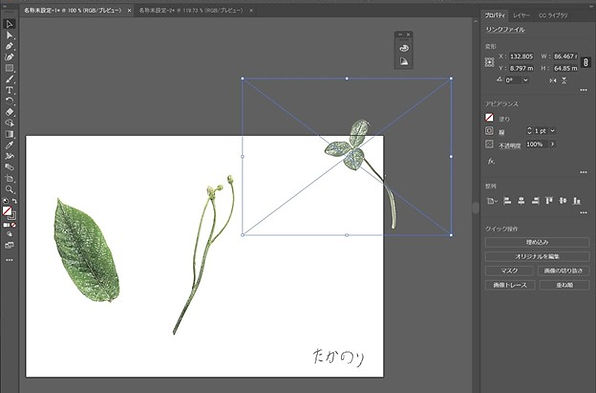This screenshot has height=393, width=596.
Task: Click the default fill and stroke icon
Action: (5, 201)
